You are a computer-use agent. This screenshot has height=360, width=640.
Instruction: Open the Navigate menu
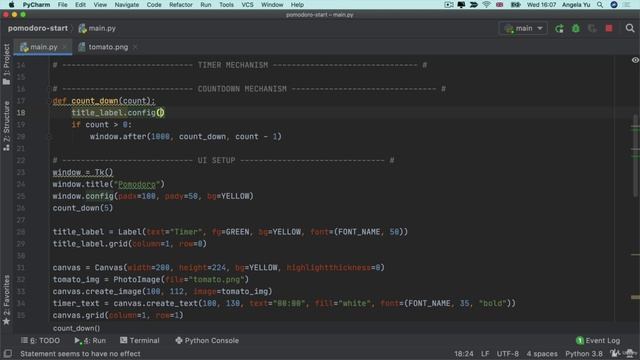tap(127, 5)
